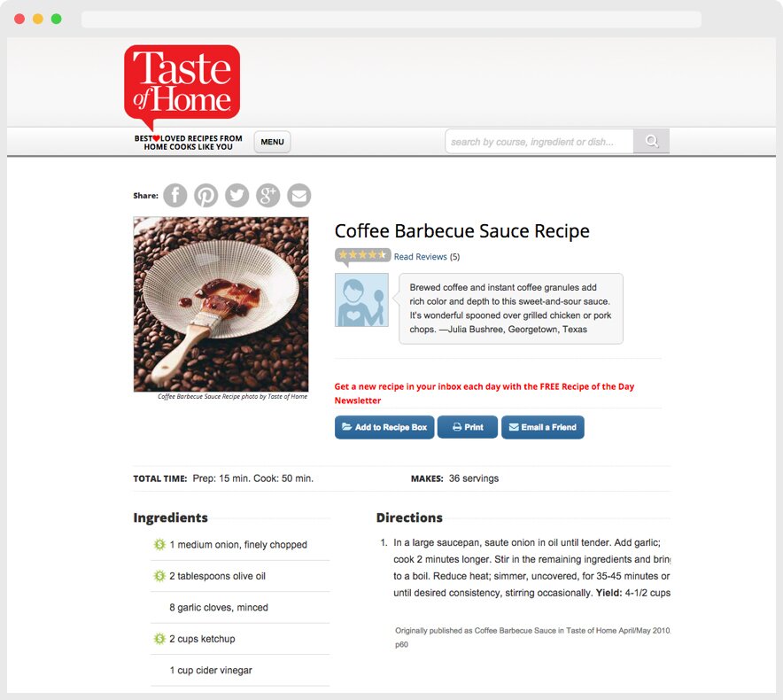This screenshot has height=700, width=783.
Task: Share recipe on Pinterest icon
Action: click(x=206, y=195)
